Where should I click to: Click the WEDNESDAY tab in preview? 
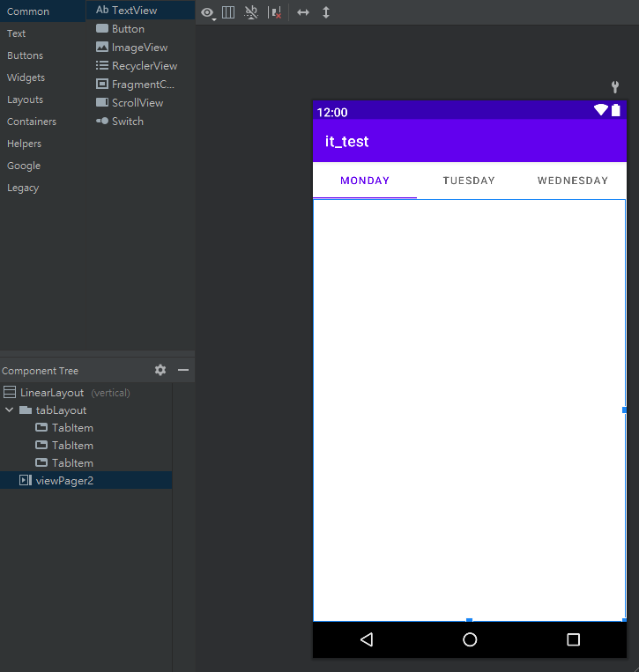[573, 181]
